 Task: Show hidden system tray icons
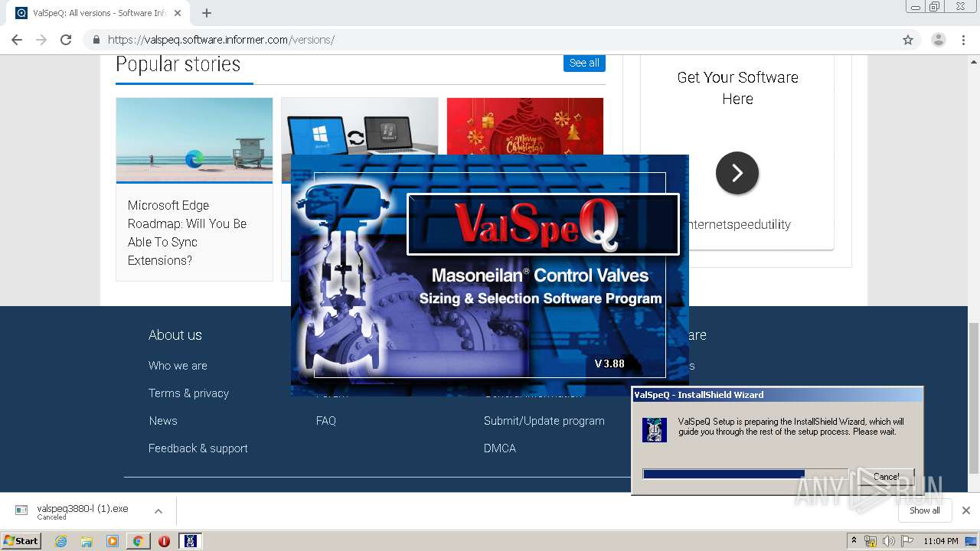pyautogui.click(x=854, y=540)
